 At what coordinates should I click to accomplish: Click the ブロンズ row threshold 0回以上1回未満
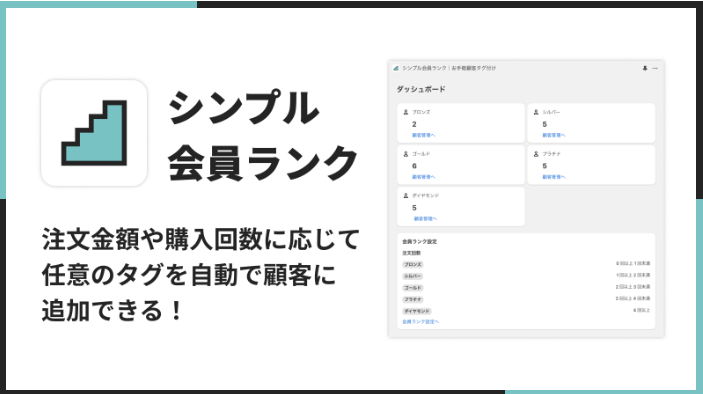point(633,264)
